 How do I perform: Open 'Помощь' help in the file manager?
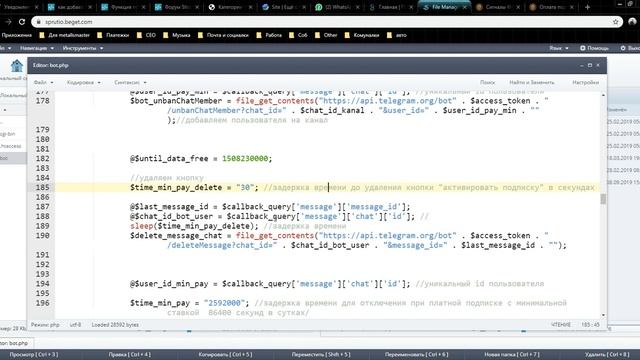[594, 48]
